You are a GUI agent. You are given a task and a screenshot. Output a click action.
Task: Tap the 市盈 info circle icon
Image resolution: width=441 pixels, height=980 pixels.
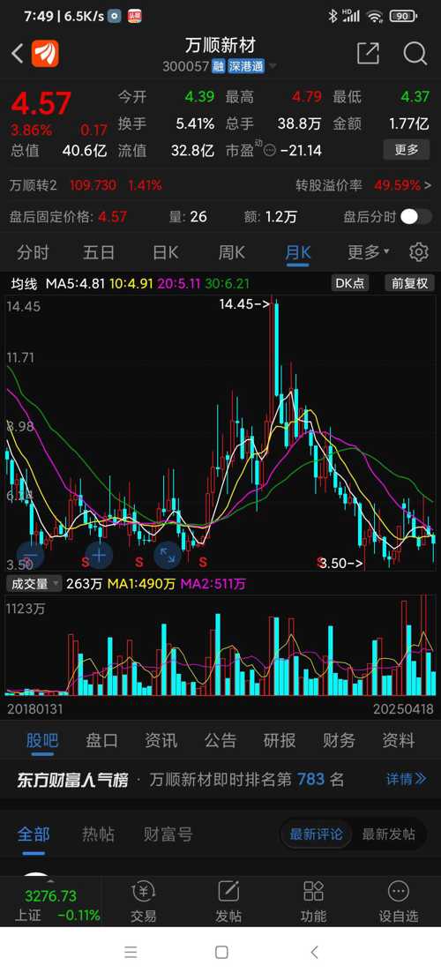[270, 151]
